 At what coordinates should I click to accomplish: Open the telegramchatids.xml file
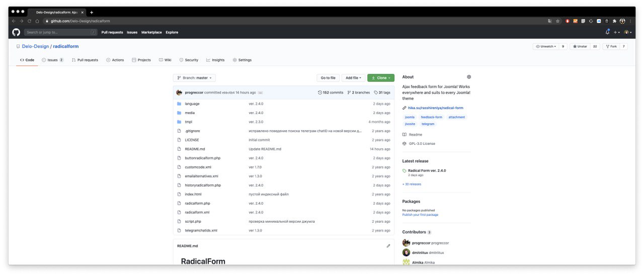coord(201,230)
